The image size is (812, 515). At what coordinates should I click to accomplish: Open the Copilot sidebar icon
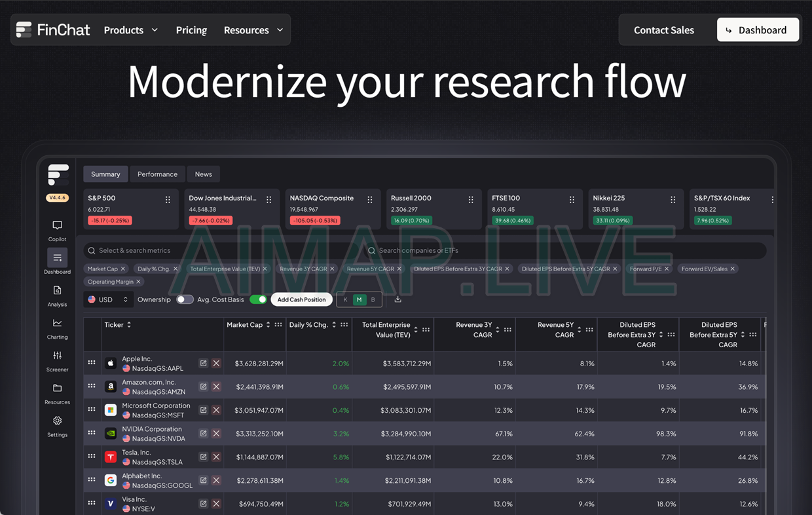pos(57,226)
